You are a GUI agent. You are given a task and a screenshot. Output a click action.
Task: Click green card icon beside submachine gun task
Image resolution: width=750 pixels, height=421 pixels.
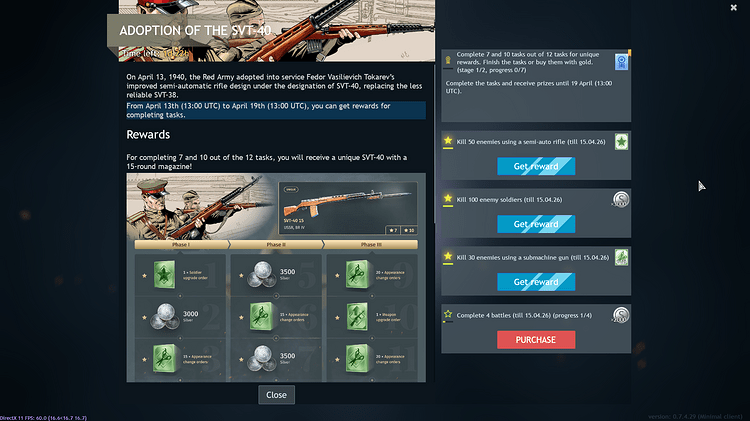(621, 257)
